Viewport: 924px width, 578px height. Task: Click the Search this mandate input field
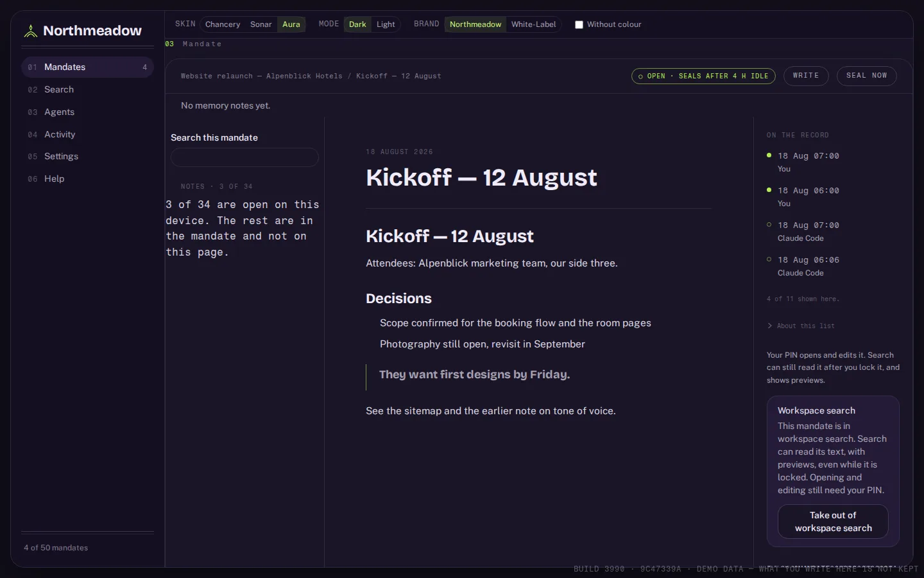[x=244, y=157]
